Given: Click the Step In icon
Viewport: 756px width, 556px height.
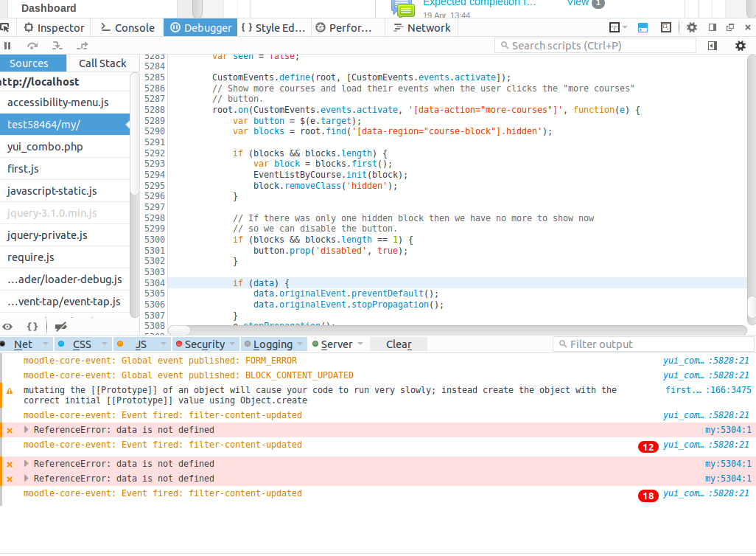Looking at the screenshot, I should click(57, 46).
